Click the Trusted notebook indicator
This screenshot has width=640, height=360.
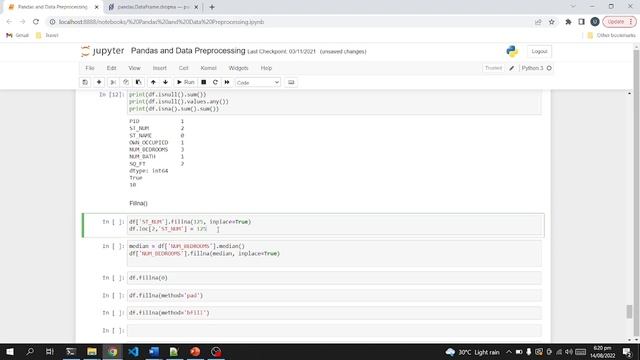pos(493,68)
